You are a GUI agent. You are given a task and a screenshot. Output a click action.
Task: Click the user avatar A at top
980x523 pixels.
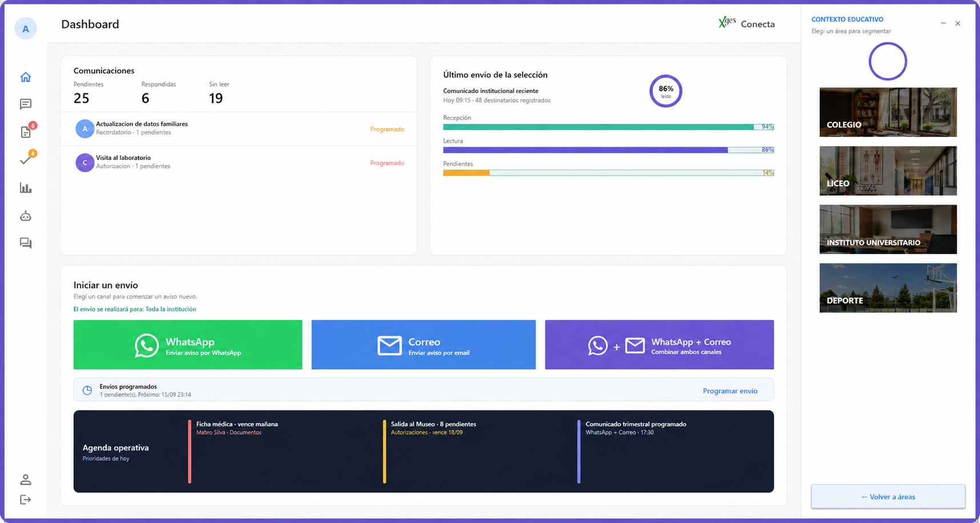point(26,29)
